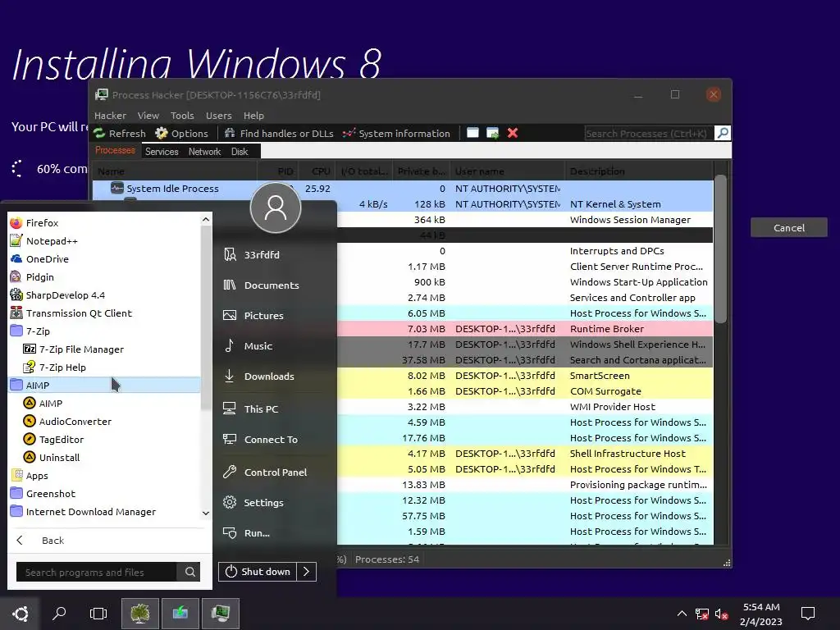Screen dimensions: 840x630
Task: Select the Runtime Broker row
Action: [524, 329]
